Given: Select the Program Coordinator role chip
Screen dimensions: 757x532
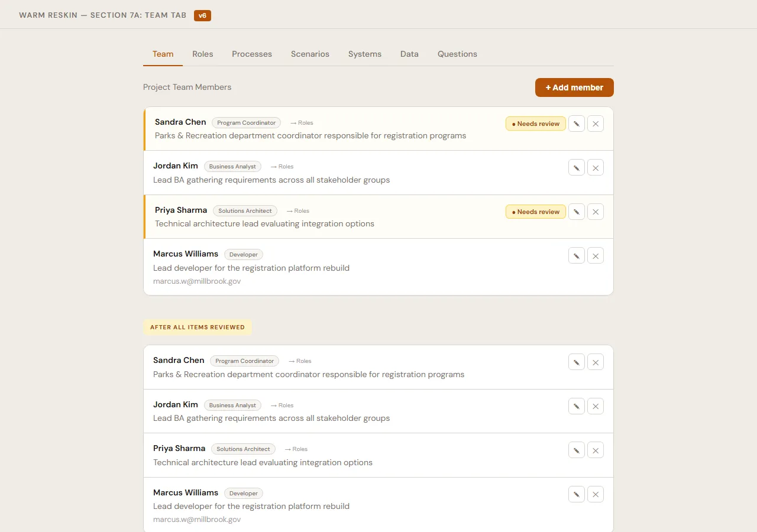Looking at the screenshot, I should [246, 122].
